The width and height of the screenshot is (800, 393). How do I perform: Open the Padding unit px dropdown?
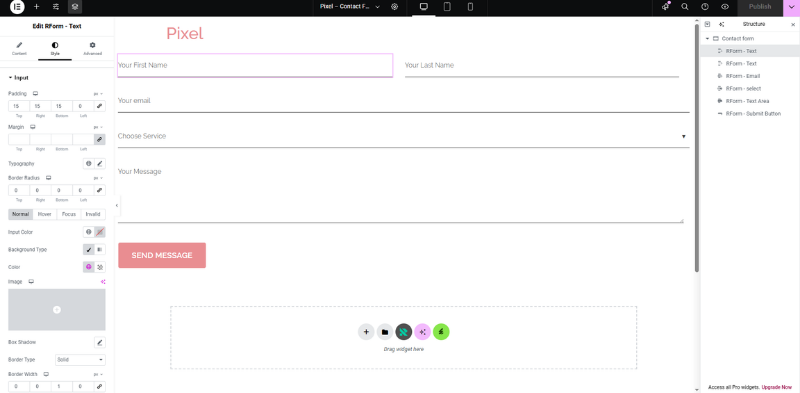98,94
